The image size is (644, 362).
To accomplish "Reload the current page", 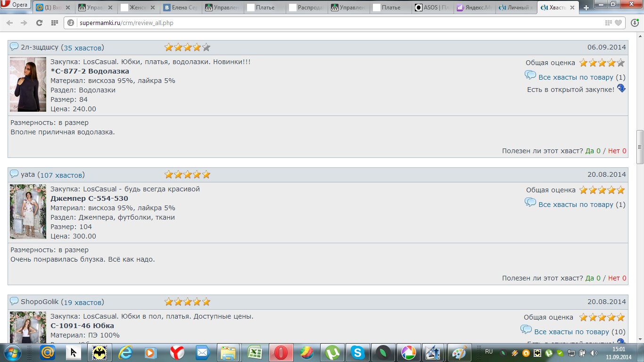I will (39, 23).
